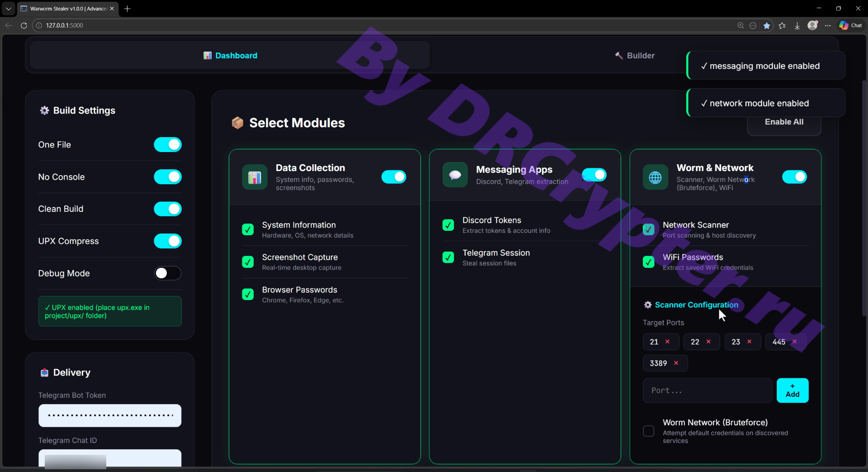Click the Port input field
The image size is (868, 472).
click(707, 391)
